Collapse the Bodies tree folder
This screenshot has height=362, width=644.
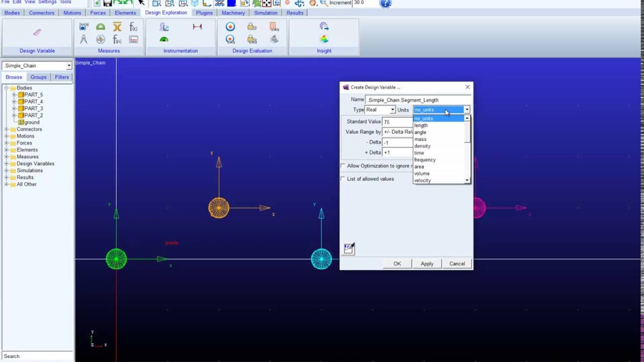(7, 88)
